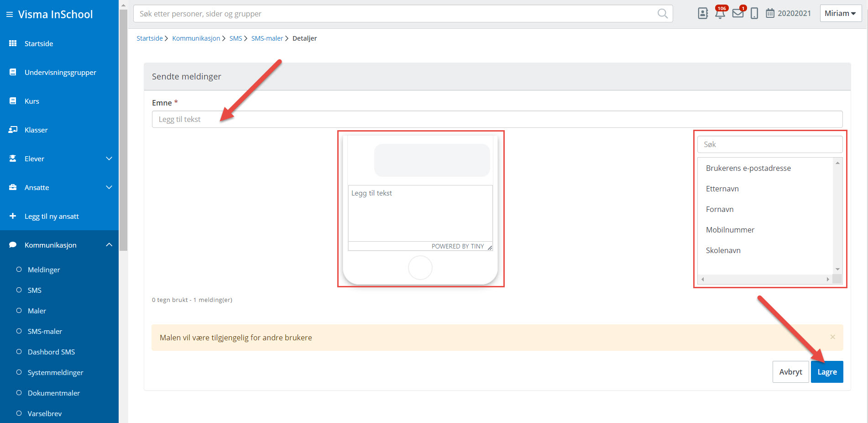
Task: Collapse the Kommunikasjon sidebar section
Action: (109, 245)
